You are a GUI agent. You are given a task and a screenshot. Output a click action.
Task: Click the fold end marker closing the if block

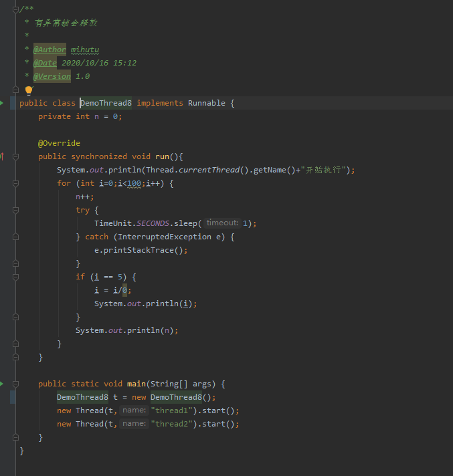click(x=15, y=318)
